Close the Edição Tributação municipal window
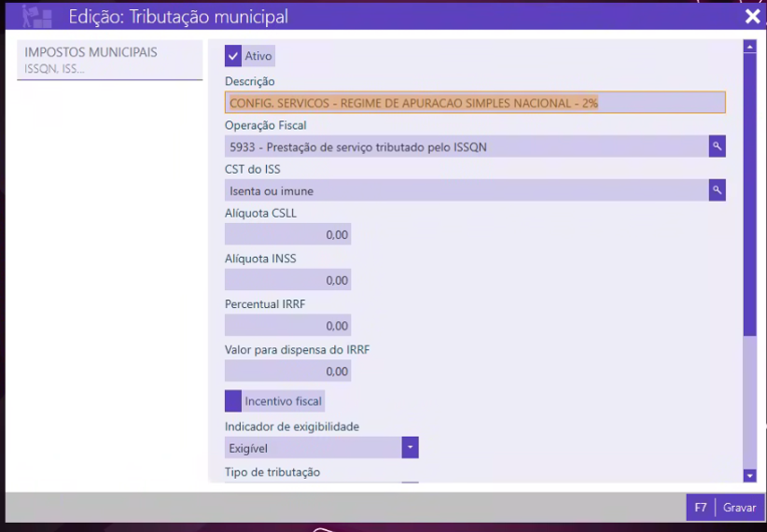 752,16
